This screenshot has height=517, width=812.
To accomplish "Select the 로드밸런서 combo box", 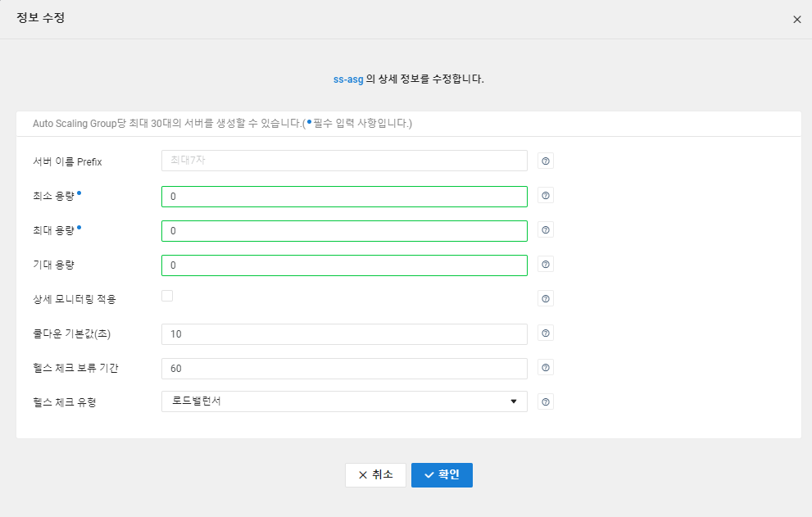I will 344,401.
